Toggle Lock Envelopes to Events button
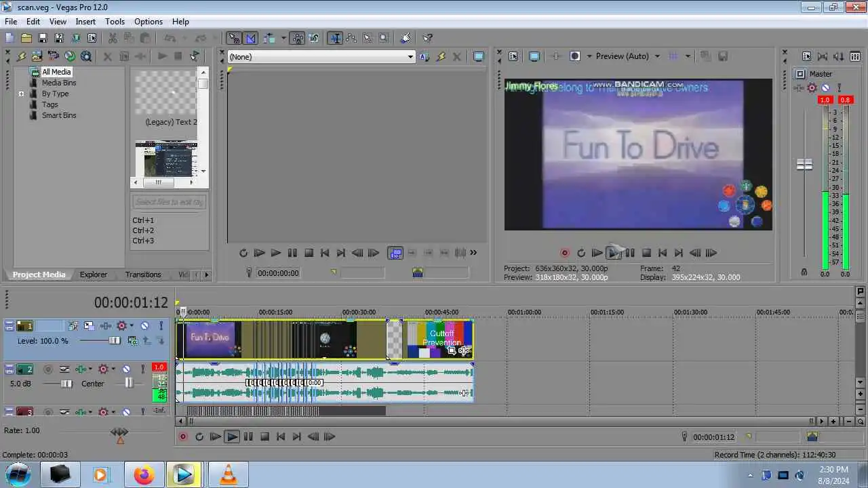868x488 pixels. tap(298, 39)
